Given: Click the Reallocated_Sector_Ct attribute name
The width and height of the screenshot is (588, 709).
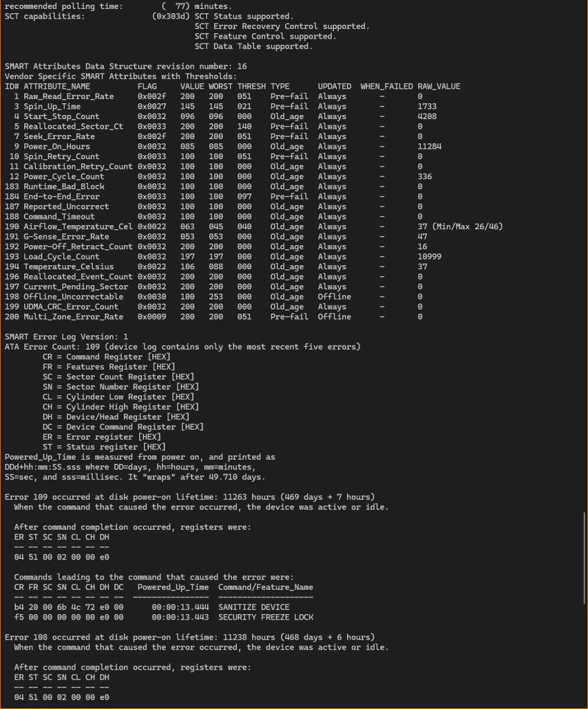Looking at the screenshot, I should click(73, 127).
